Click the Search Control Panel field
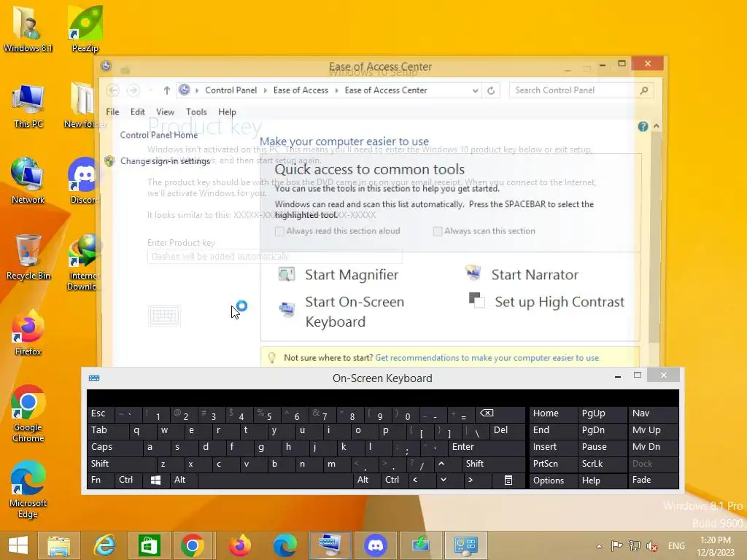This screenshot has width=747, height=560. click(581, 90)
